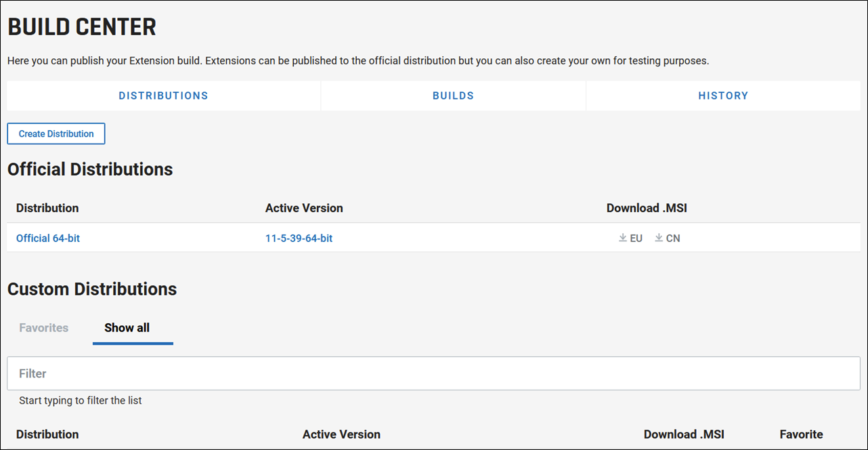Click the Distribution header in official table
868x450 pixels.
point(47,208)
